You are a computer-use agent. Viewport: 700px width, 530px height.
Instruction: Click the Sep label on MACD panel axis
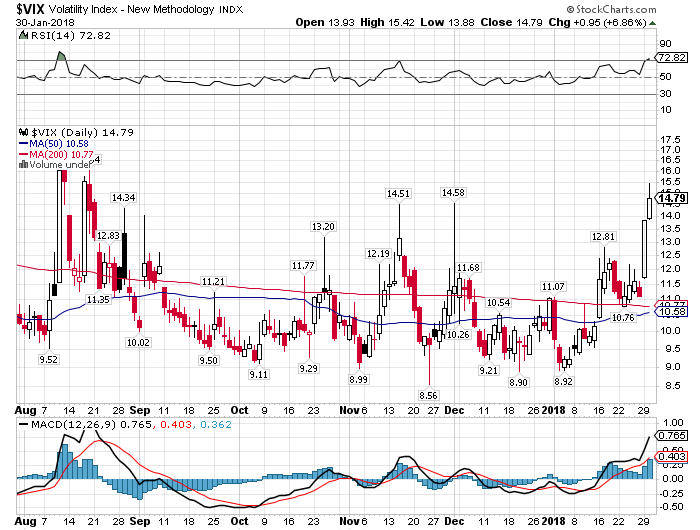[140, 521]
